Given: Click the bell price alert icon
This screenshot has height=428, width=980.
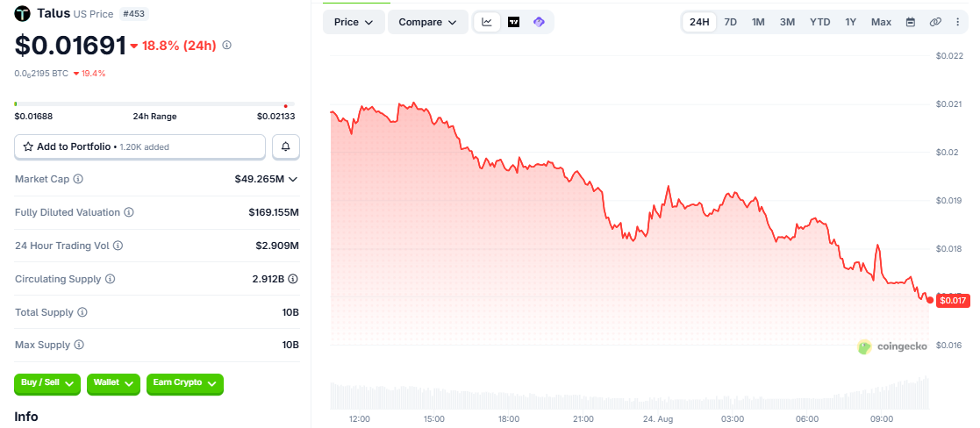Looking at the screenshot, I should click(x=286, y=146).
